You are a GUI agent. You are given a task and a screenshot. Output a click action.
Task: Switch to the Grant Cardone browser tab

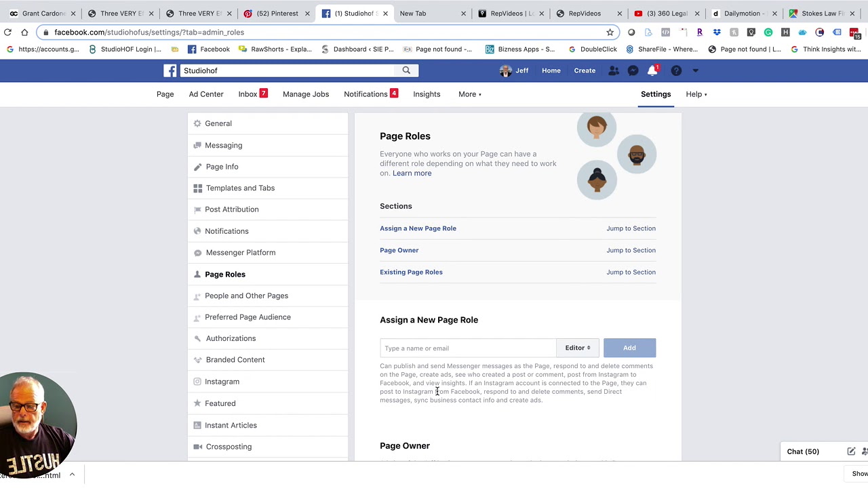42,13
